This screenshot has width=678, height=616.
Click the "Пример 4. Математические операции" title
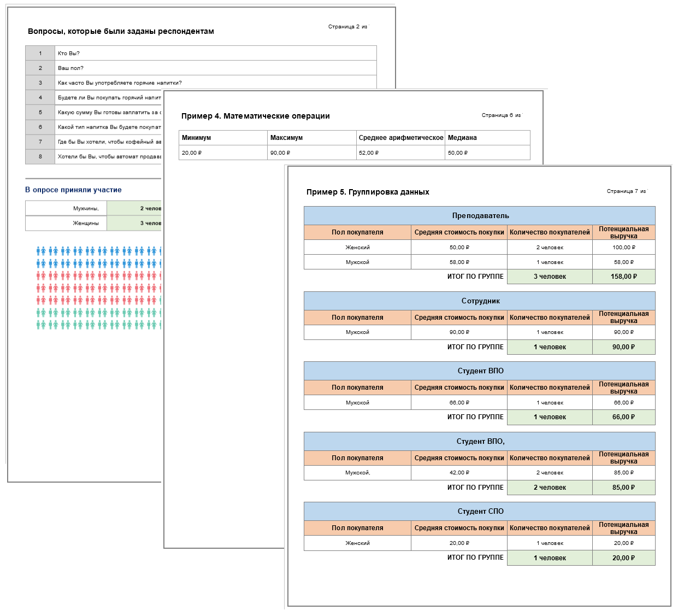tap(255, 116)
